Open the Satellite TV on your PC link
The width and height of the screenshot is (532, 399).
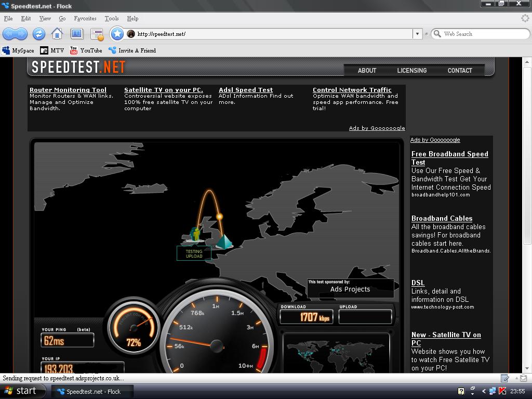[x=164, y=89]
